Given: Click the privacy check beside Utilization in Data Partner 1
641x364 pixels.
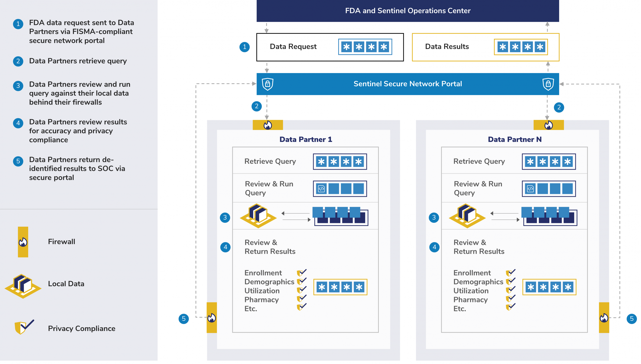Looking at the screenshot, I should 301,290.
